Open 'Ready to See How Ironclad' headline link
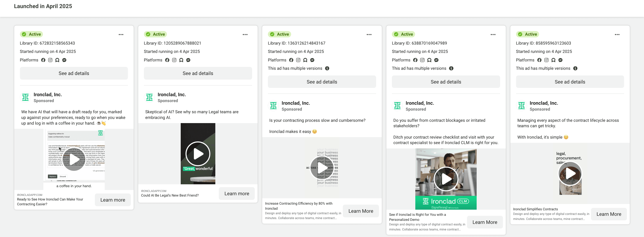Viewport: 644px width, 237px height. 50,202
